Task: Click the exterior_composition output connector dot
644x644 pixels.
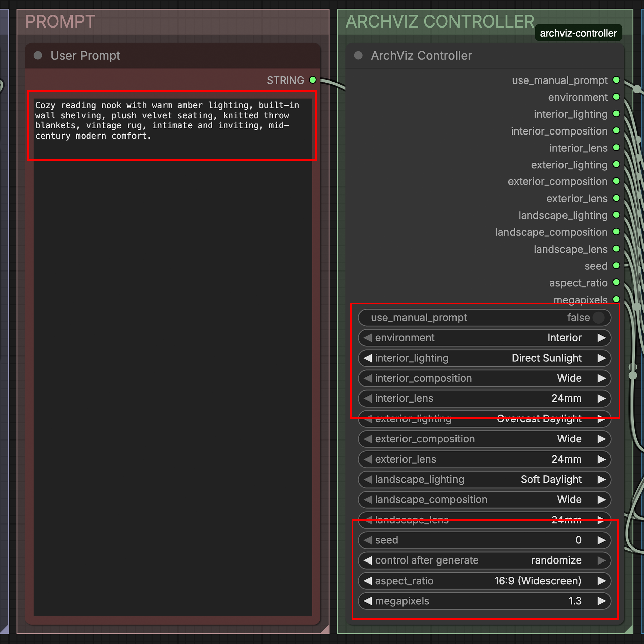Action: 616,181
